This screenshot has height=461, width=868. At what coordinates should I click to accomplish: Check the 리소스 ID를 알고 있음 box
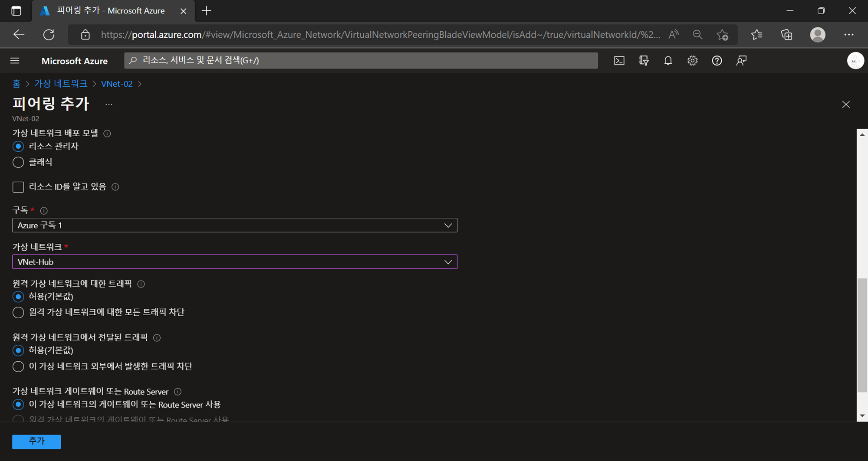18,187
